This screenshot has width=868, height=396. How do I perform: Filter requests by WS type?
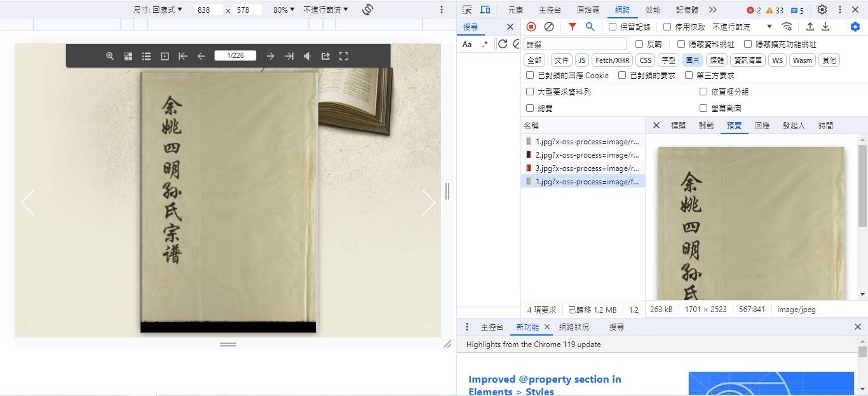777,60
